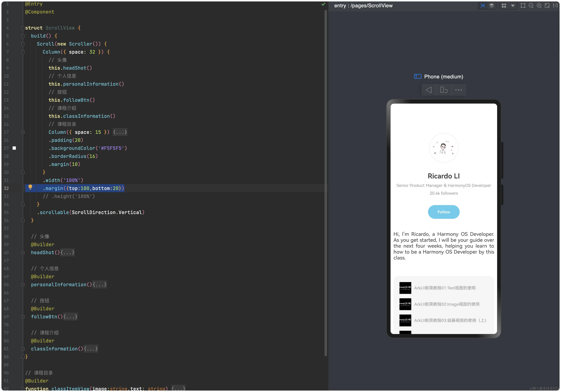Zoom out the previewer
The image size is (561, 392).
(531, 6)
